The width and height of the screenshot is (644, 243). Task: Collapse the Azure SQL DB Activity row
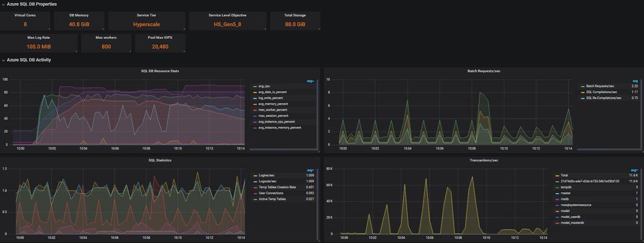(x=26, y=60)
